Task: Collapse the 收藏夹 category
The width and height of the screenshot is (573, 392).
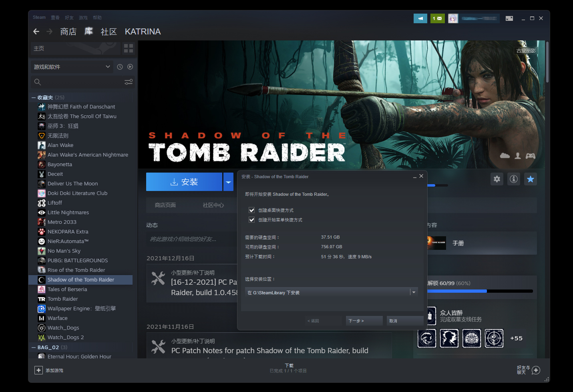Action: click(x=34, y=98)
